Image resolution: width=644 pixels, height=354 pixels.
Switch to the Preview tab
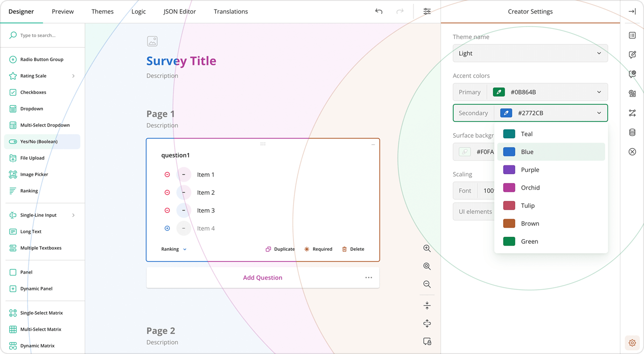click(63, 11)
